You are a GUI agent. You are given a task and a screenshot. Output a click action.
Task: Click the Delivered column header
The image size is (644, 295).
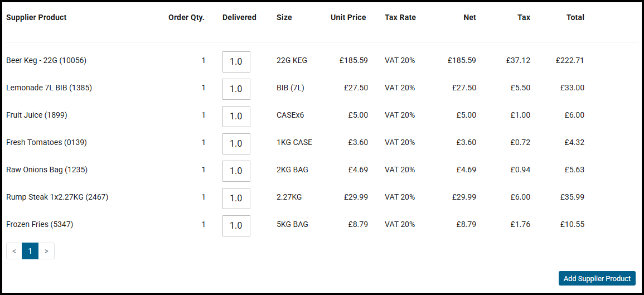(239, 17)
